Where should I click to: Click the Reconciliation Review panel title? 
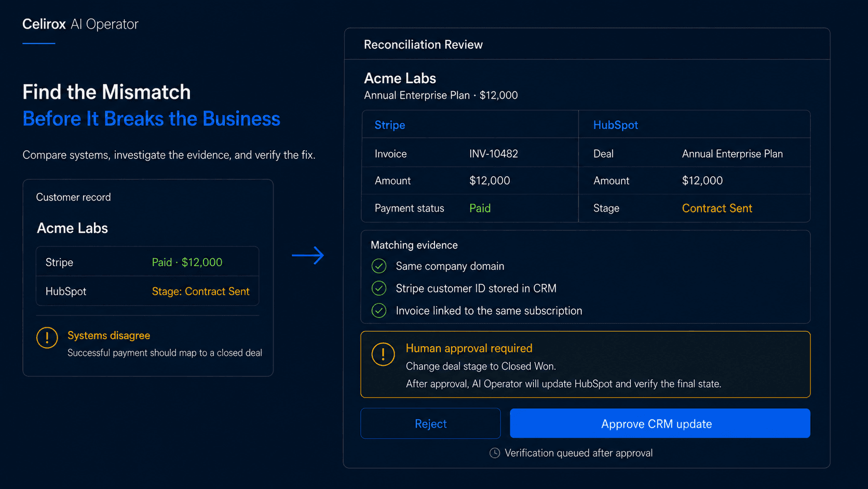(423, 45)
